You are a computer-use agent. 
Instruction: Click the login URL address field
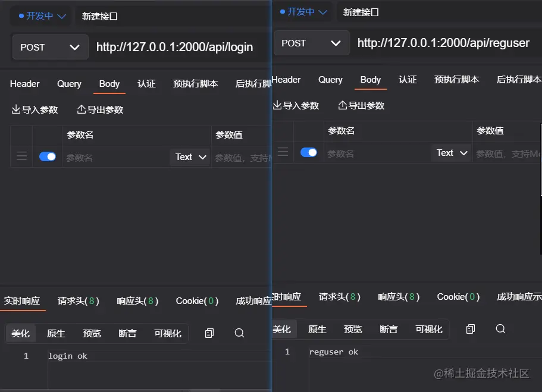coord(180,47)
